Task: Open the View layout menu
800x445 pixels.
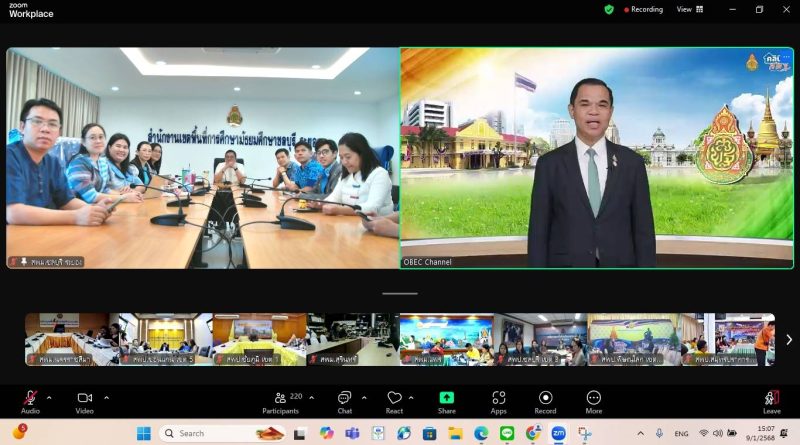Action: click(687, 9)
